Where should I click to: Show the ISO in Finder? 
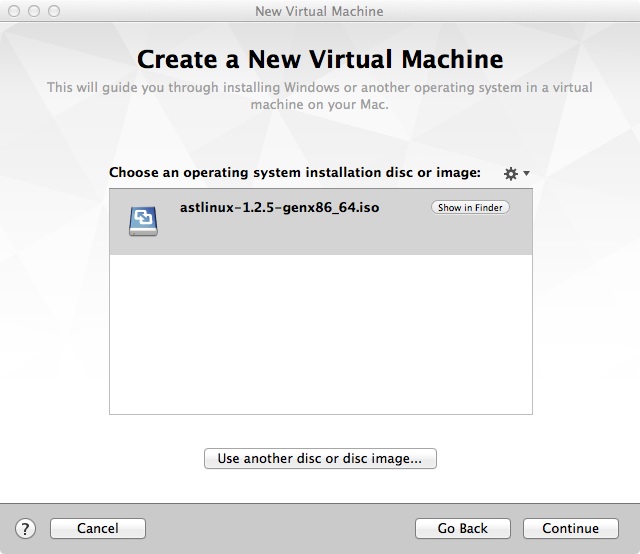point(470,207)
